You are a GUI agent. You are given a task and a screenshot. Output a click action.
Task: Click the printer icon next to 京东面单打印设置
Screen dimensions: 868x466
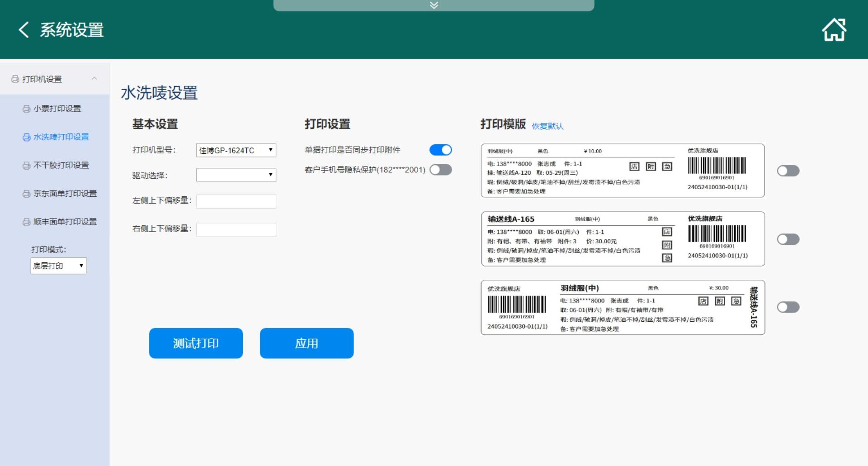coord(27,194)
